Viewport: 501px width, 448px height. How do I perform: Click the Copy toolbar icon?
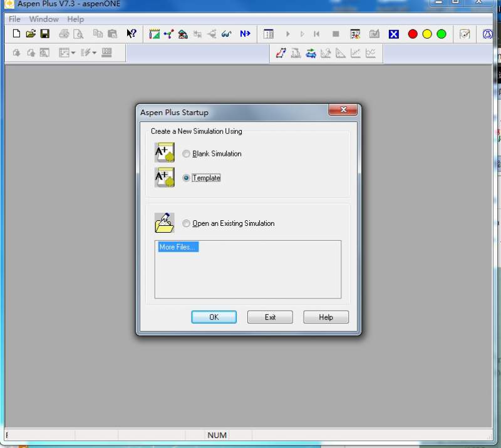(x=98, y=34)
